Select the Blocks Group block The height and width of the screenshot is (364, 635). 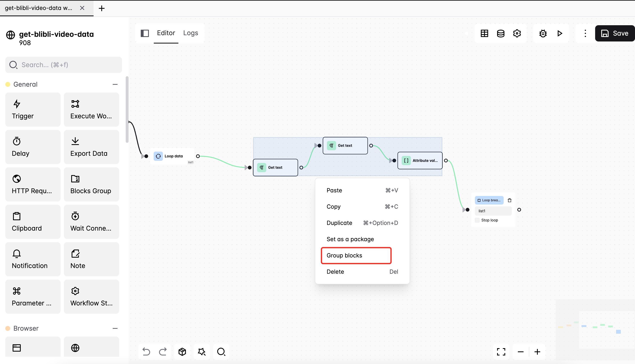(92, 184)
